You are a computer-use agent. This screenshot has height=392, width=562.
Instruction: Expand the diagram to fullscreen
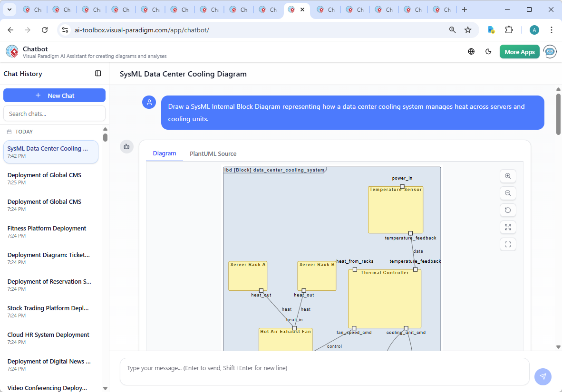coord(508,227)
